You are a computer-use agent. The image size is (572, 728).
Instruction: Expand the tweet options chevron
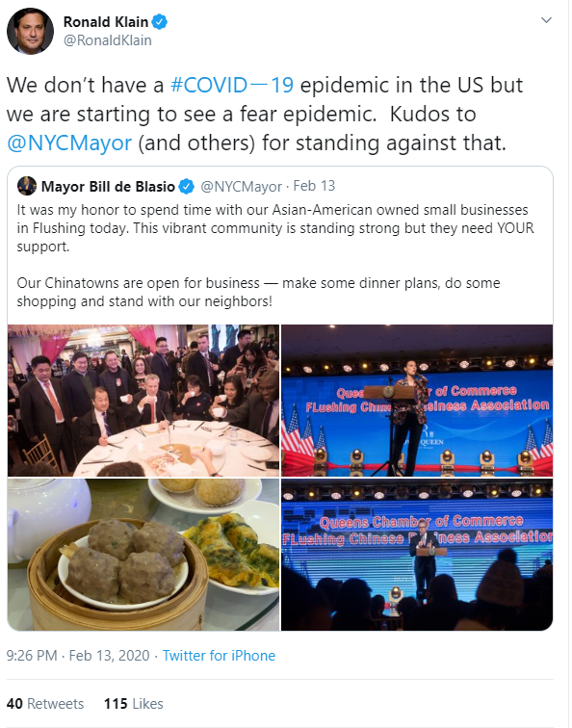tap(546, 20)
